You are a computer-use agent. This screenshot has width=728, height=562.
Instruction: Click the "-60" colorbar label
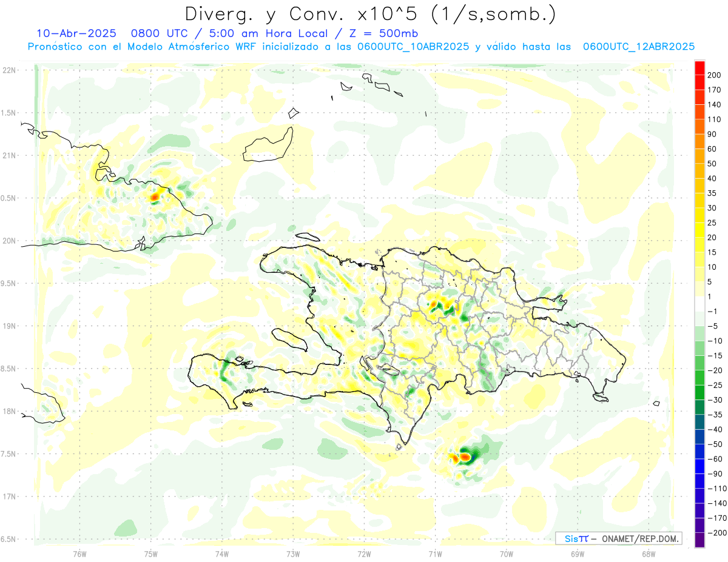tap(715, 459)
